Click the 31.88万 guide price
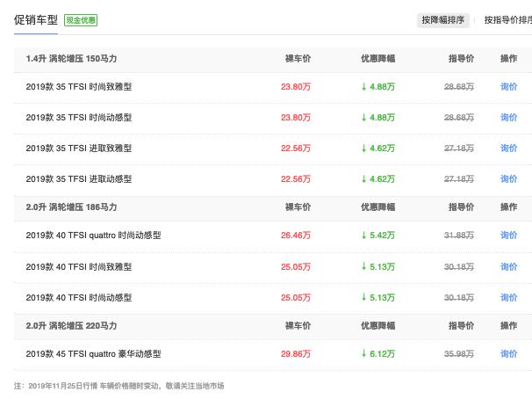 (459, 235)
